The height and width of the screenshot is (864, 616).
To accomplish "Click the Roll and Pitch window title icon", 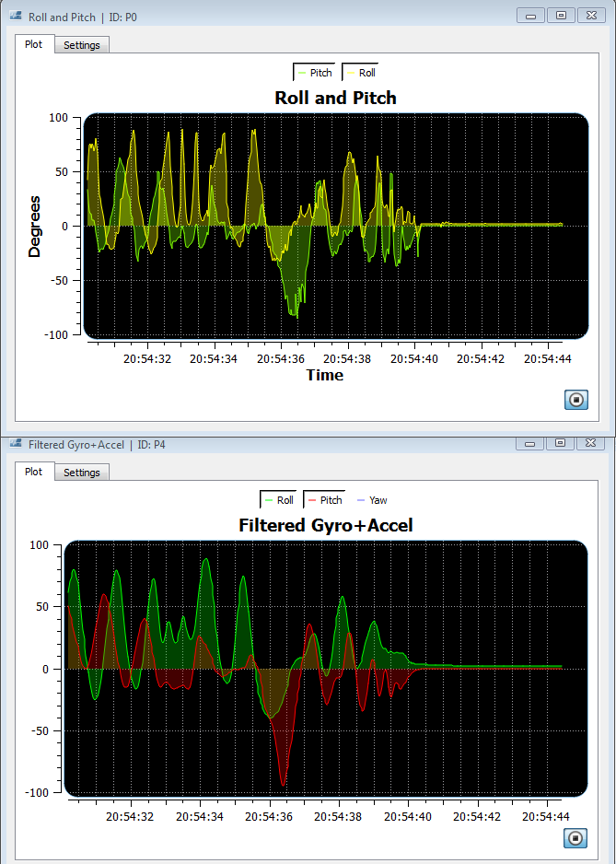I will tap(16, 18).
